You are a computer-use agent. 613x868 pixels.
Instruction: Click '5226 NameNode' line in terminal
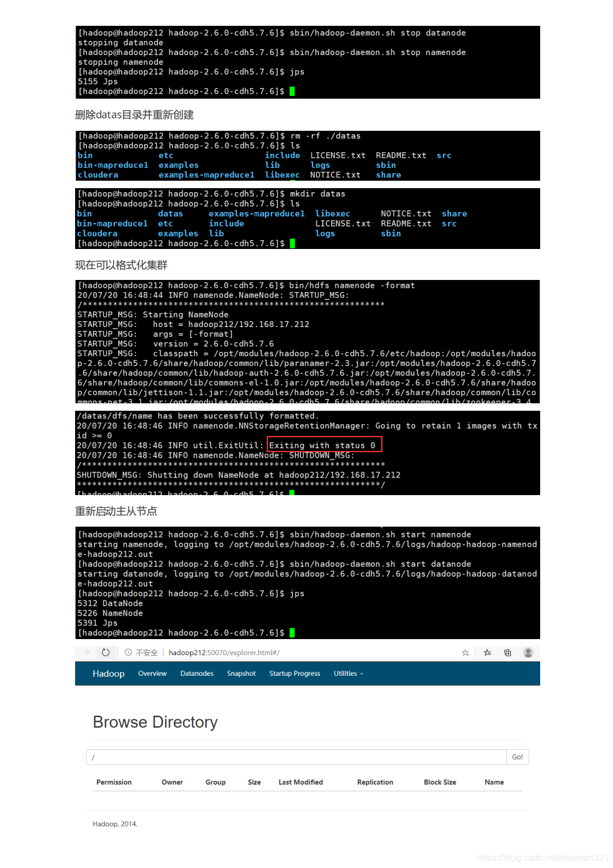click(110, 613)
